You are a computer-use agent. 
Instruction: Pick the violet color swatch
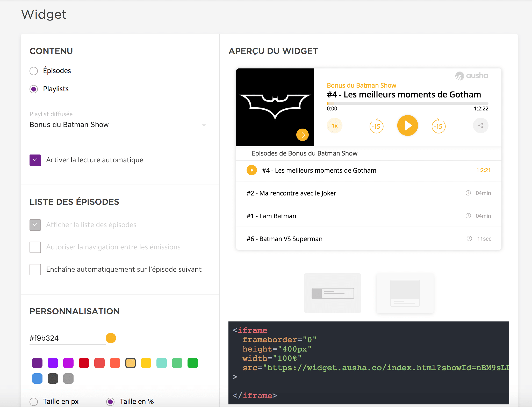point(53,363)
